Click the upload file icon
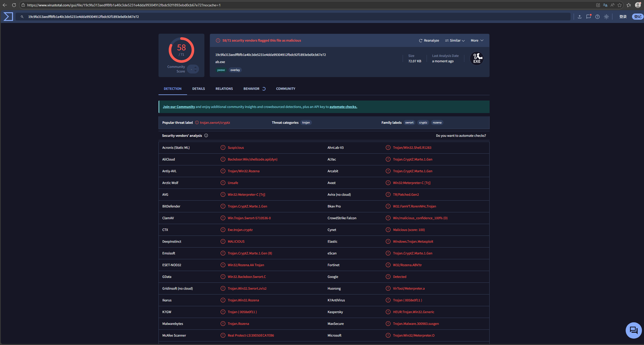 [x=580, y=17]
